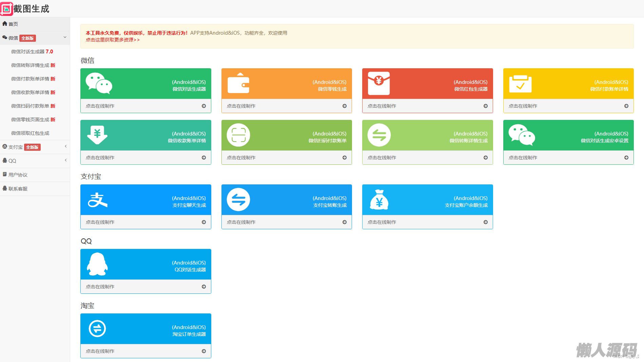Click the money bag icon on 支付宝账户余额生成 card
This screenshot has height=362, width=644.
coord(379,200)
